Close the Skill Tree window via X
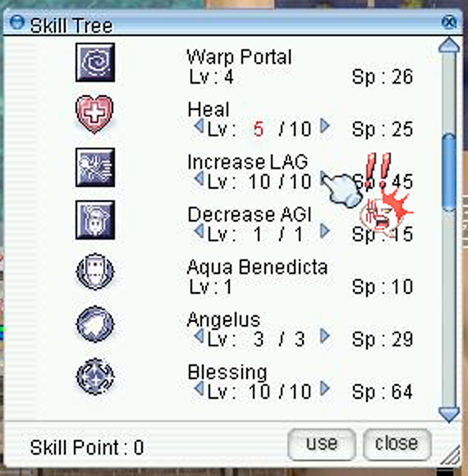468x476 pixels. pyautogui.click(x=449, y=22)
